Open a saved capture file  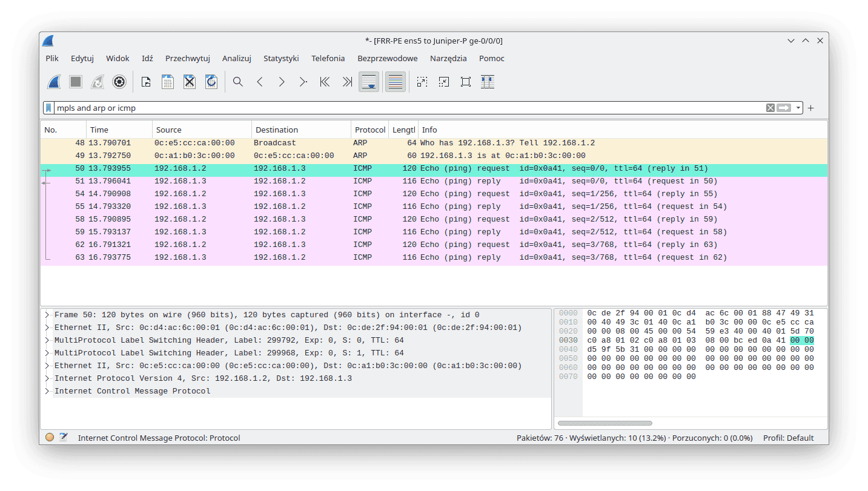(x=146, y=82)
